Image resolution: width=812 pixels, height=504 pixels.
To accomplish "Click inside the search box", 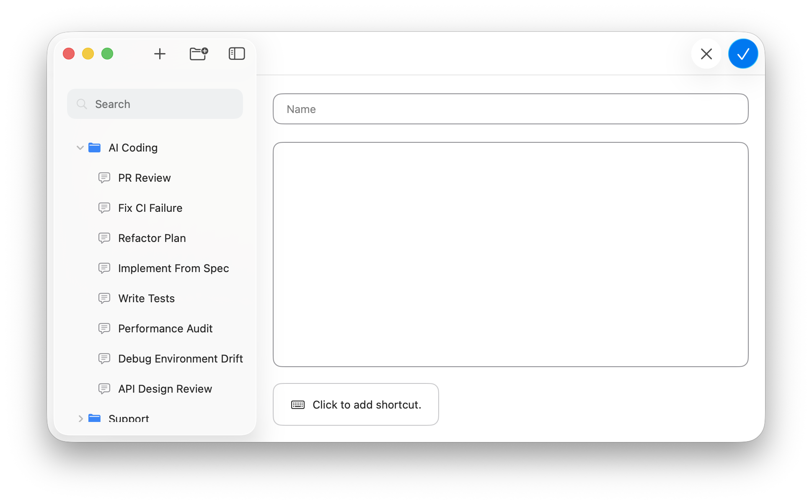I will tap(155, 104).
